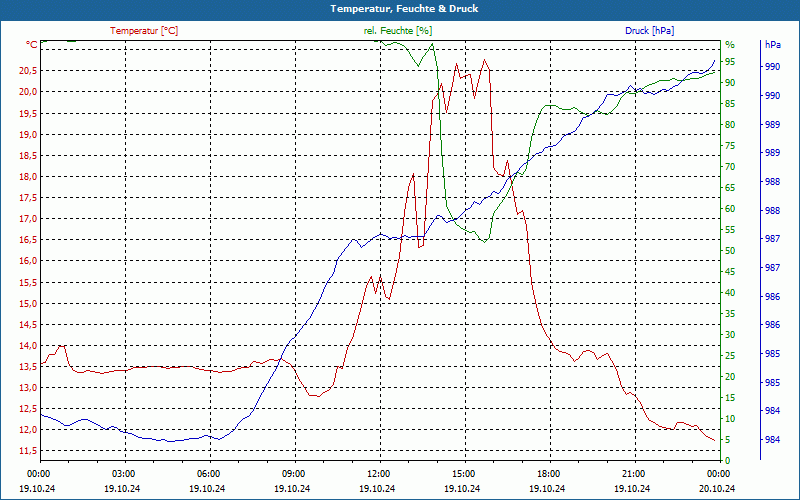The width and height of the screenshot is (800, 500).
Task: Click temperature axis value "13,0"
Action: (28, 388)
